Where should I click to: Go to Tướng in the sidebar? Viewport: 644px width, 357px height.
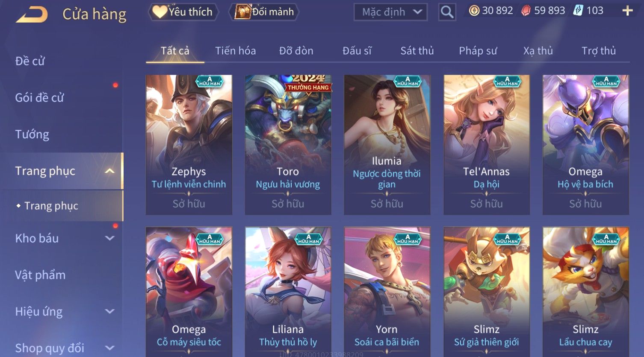pyautogui.click(x=32, y=135)
